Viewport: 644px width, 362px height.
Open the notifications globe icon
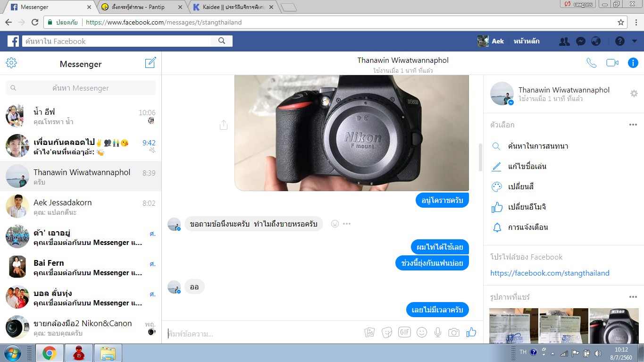tap(596, 41)
